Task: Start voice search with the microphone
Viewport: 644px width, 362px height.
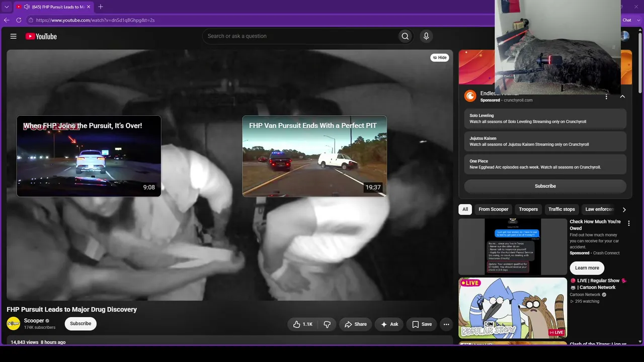Action: pyautogui.click(x=426, y=36)
